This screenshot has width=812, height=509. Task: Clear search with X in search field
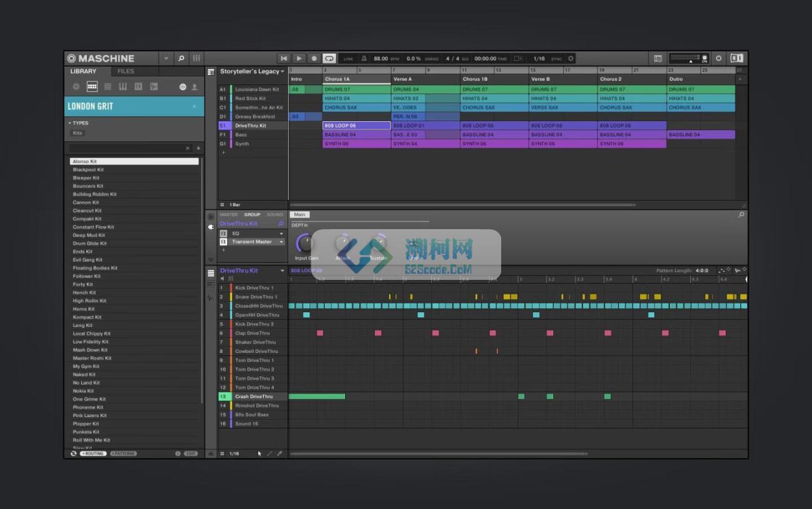[188, 148]
